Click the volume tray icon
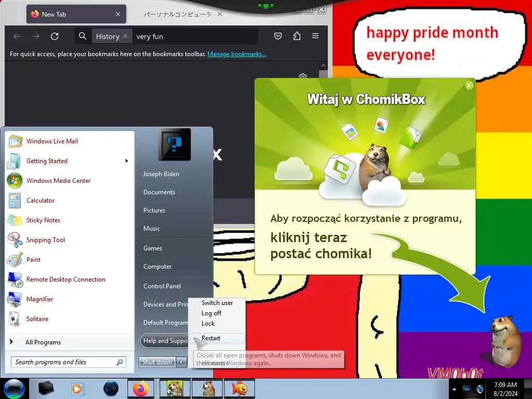532x399 pixels. click(x=480, y=389)
